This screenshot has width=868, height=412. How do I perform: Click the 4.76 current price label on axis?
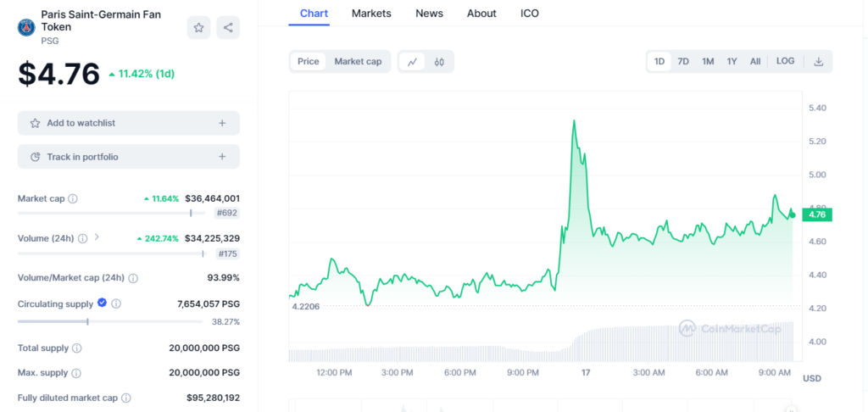tap(816, 214)
